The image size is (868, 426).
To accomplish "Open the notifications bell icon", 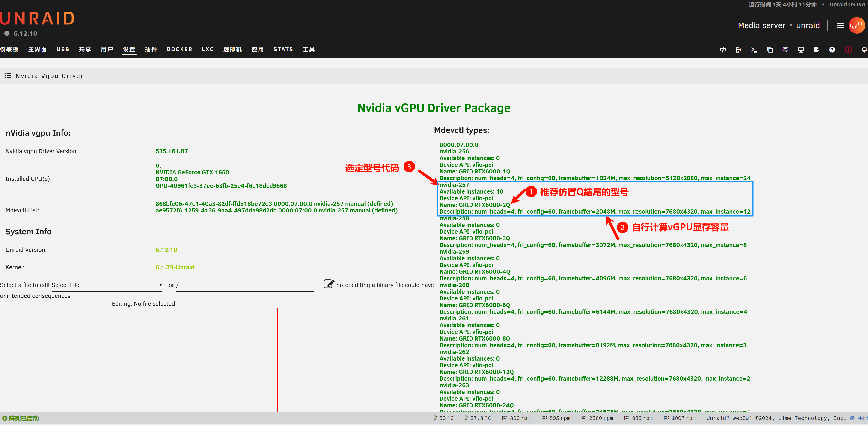I will [864, 50].
